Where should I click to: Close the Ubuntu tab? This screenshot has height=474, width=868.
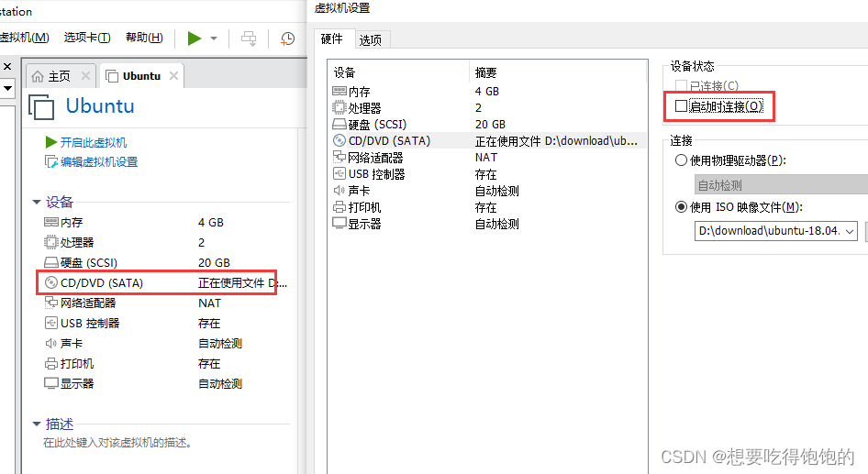(x=173, y=76)
